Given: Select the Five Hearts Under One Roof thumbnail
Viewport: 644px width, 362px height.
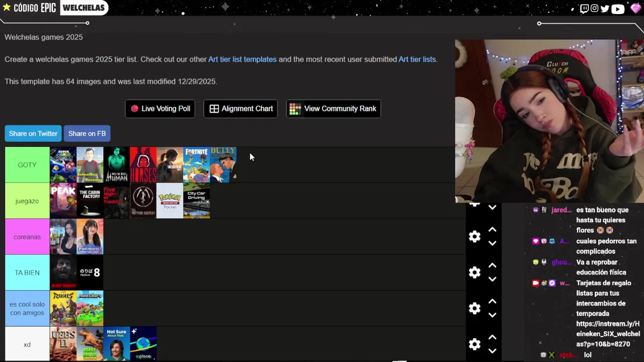Looking at the screenshot, I should (90, 237).
